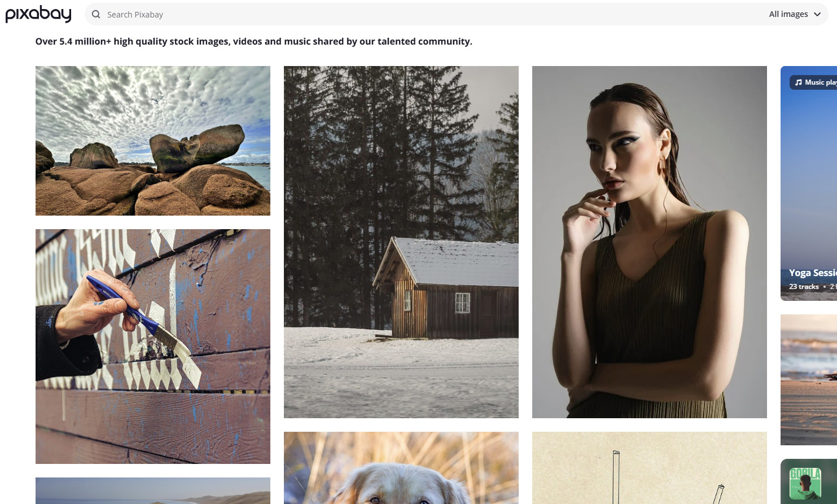Open the beige line illustration thumbnail

tap(650, 468)
